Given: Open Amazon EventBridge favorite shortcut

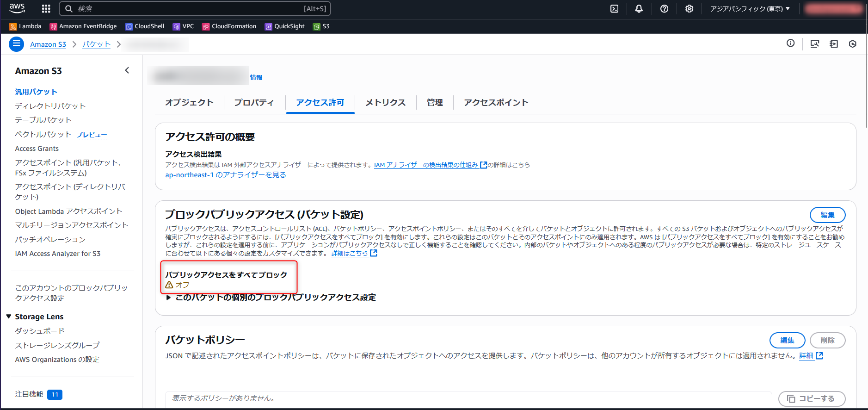Looking at the screenshot, I should [83, 26].
